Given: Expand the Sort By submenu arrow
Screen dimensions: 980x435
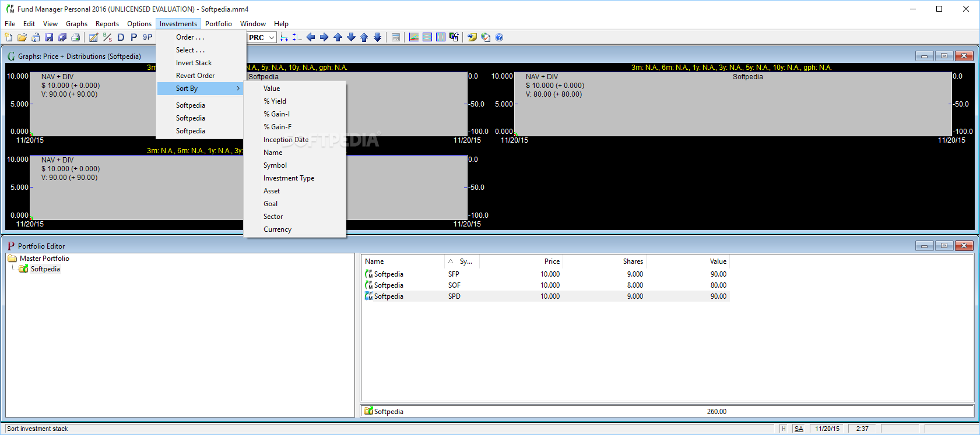Looking at the screenshot, I should tap(238, 89).
